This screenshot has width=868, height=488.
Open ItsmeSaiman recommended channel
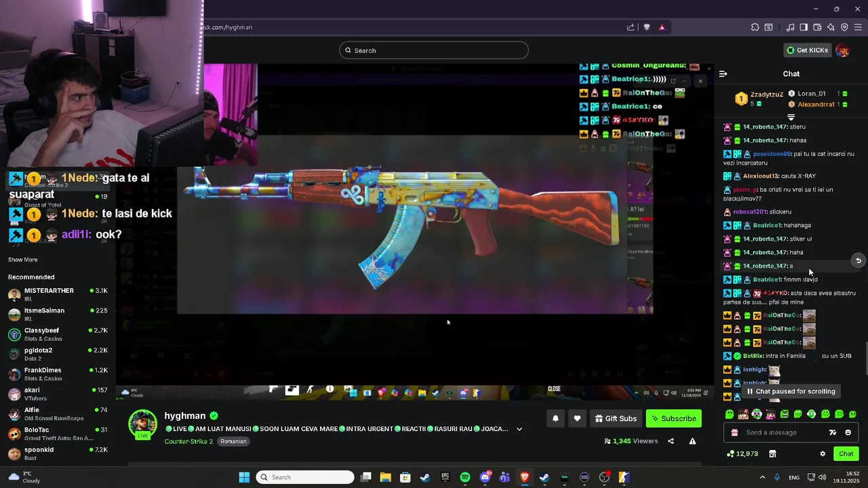[x=58, y=314]
